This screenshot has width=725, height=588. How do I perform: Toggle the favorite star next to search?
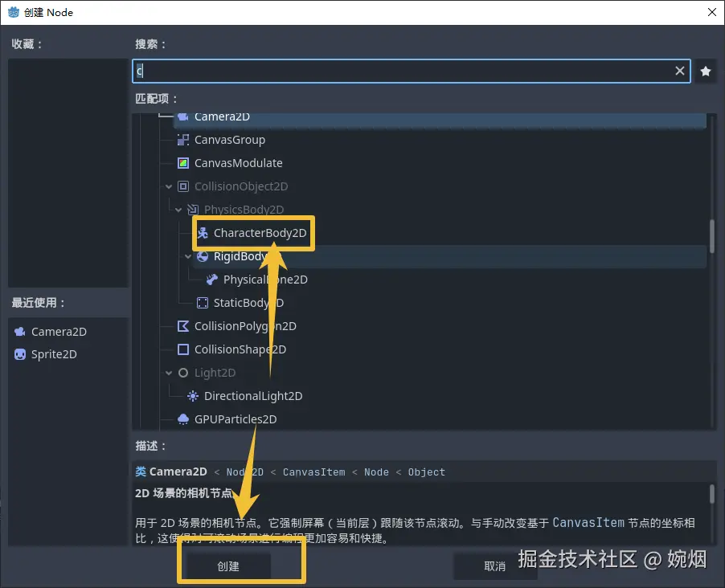coord(706,71)
